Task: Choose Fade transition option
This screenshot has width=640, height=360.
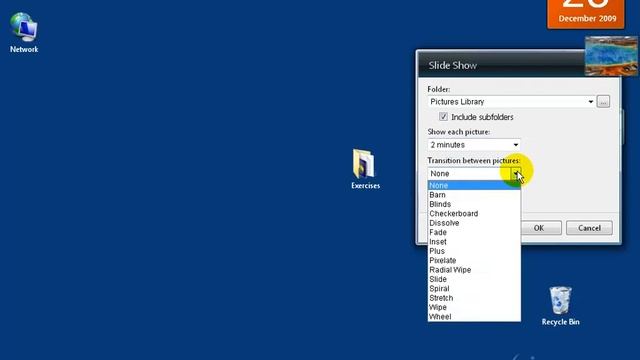Action: pyautogui.click(x=474, y=232)
